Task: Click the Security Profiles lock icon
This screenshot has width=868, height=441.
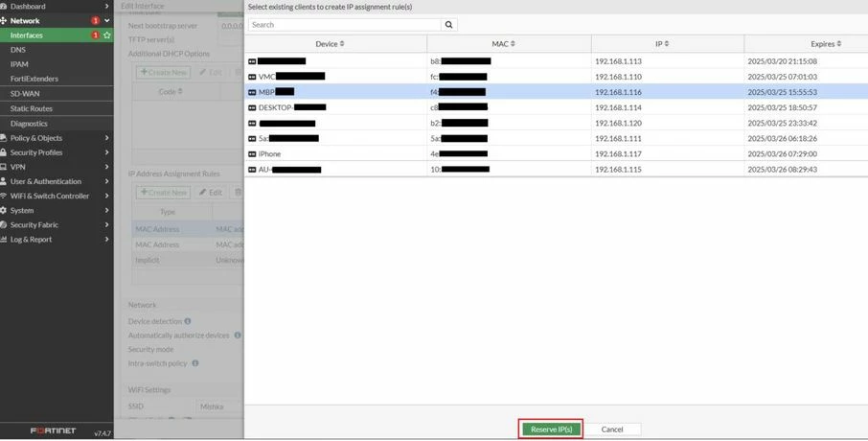Action: click(x=3, y=152)
